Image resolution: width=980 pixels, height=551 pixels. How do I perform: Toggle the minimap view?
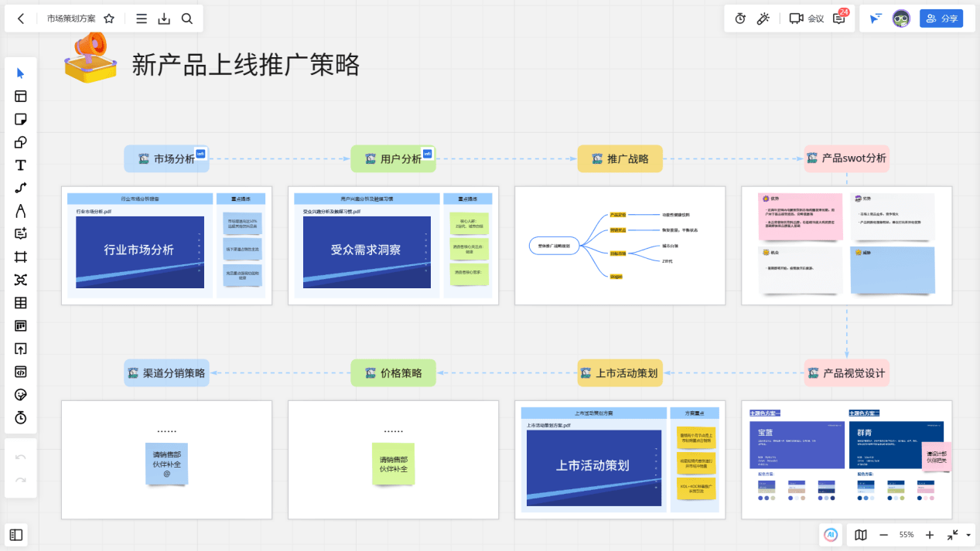pos(861,535)
